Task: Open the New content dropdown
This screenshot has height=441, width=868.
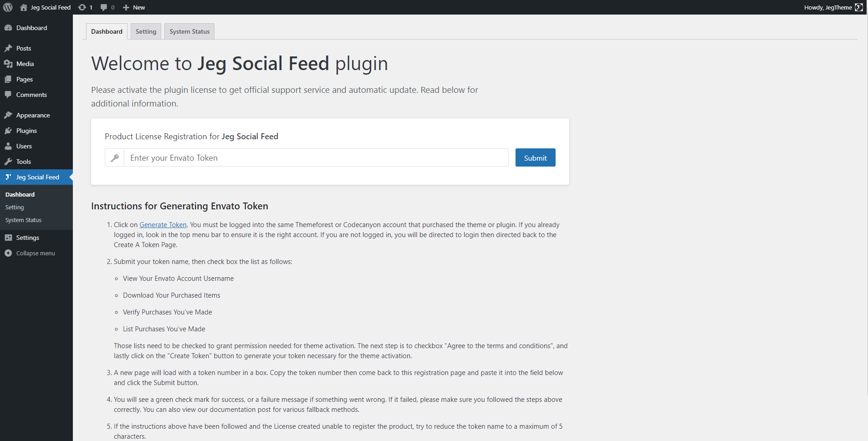Action: [x=134, y=7]
